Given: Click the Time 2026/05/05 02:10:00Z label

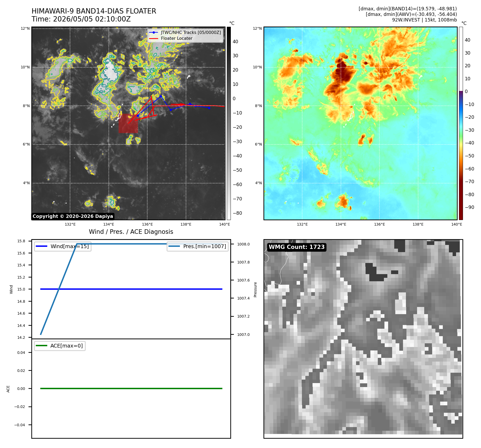Looking at the screenshot, I should [x=81, y=19].
